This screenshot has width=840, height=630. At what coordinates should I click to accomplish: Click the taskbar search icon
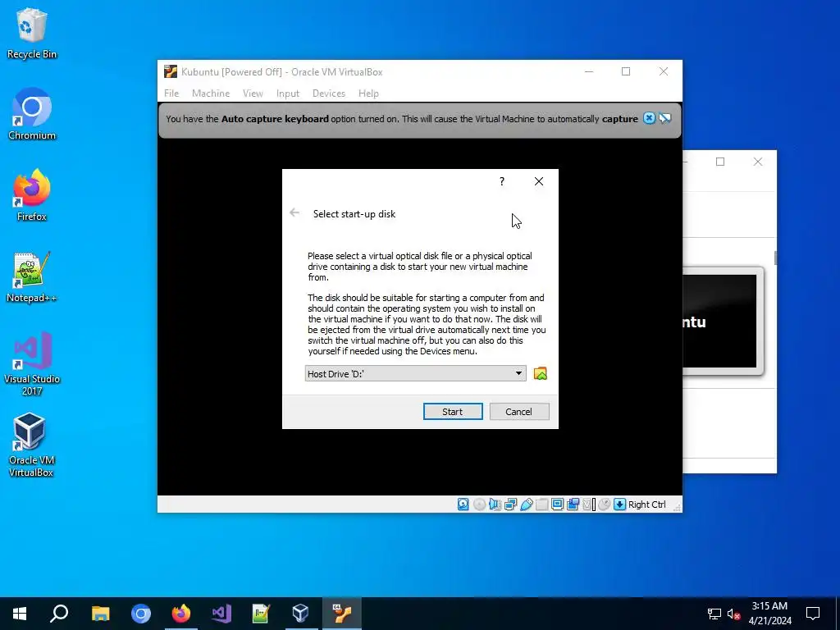[59, 614]
